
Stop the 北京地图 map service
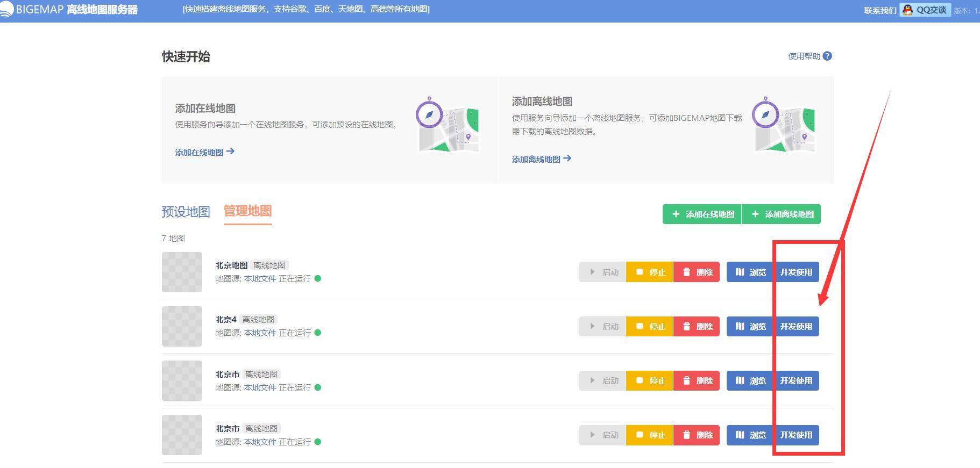click(650, 272)
